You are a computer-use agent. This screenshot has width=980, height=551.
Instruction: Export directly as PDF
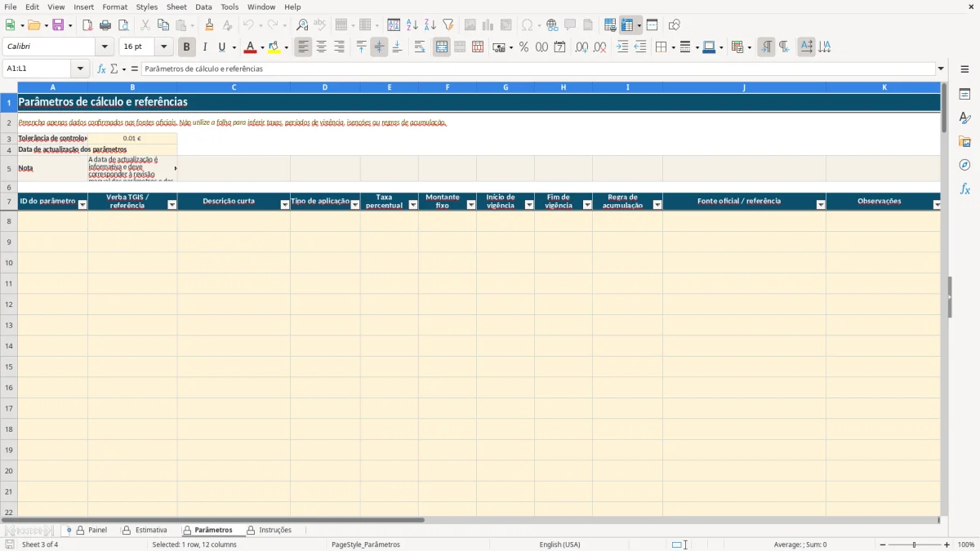(x=87, y=25)
